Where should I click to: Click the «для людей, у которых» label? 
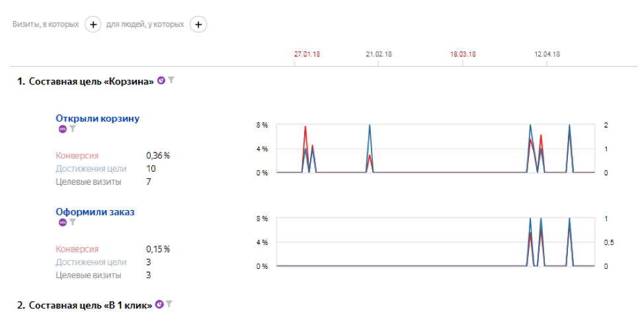pos(145,24)
